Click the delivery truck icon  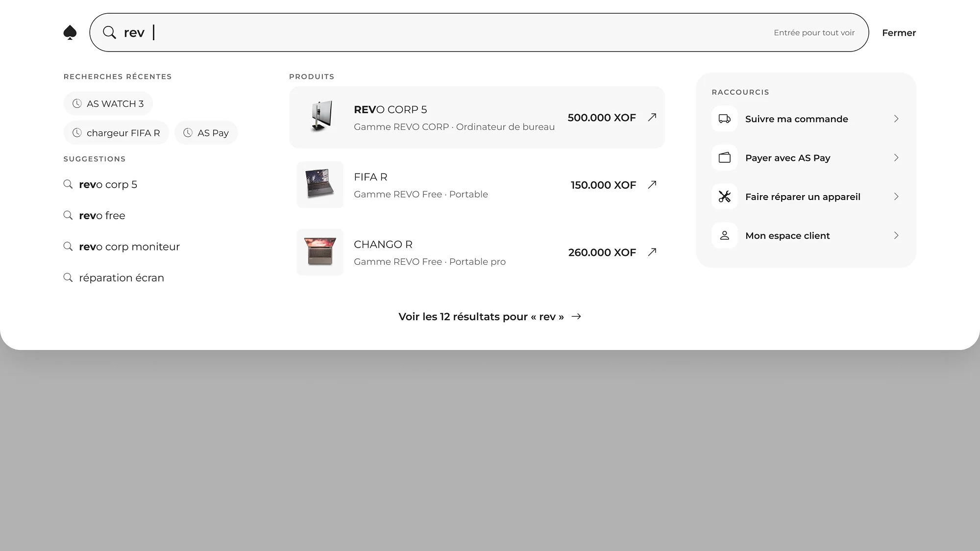(x=724, y=119)
